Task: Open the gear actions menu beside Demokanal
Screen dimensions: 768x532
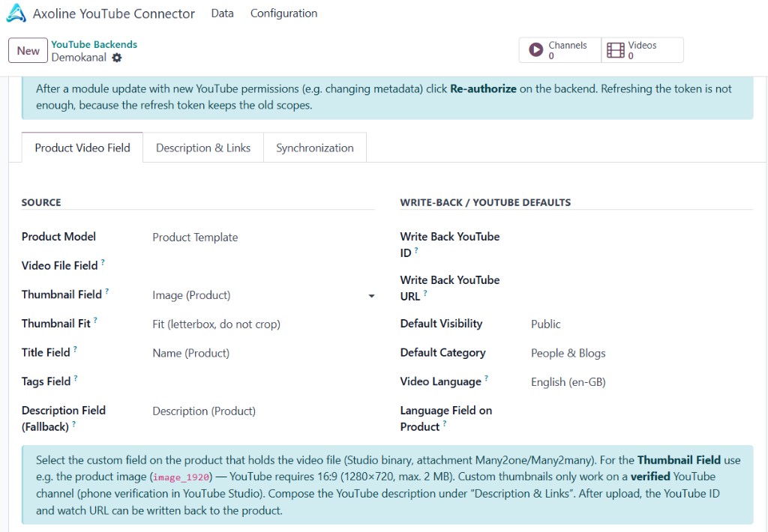Action: click(116, 58)
